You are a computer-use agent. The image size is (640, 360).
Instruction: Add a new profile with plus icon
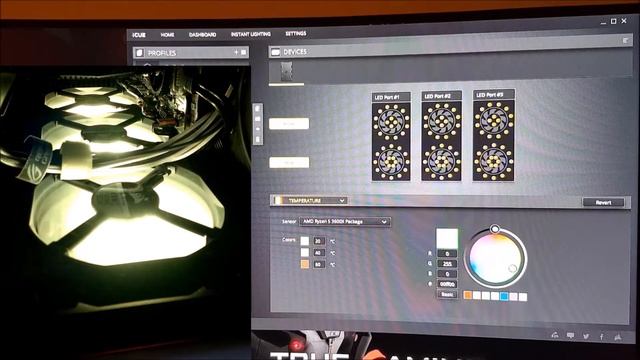pos(236,52)
